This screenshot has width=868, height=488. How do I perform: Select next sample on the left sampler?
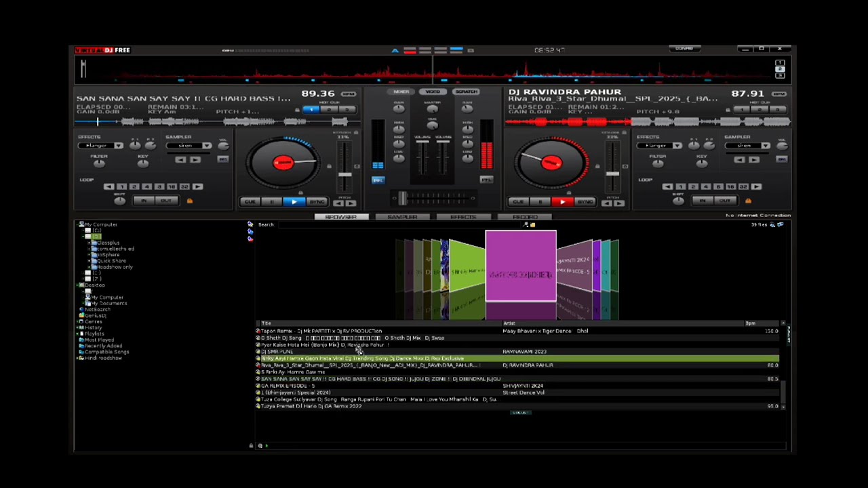(195, 160)
